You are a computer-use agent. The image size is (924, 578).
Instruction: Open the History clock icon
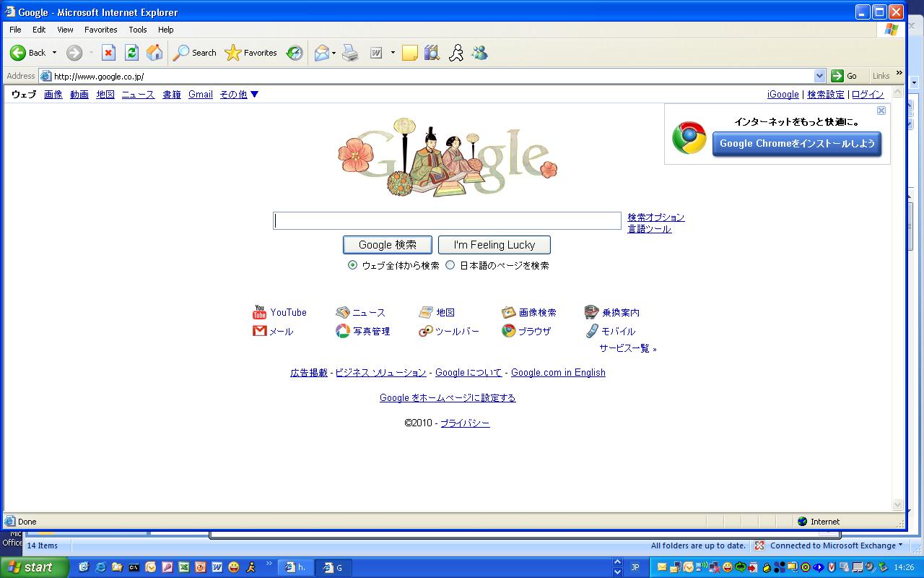295,53
